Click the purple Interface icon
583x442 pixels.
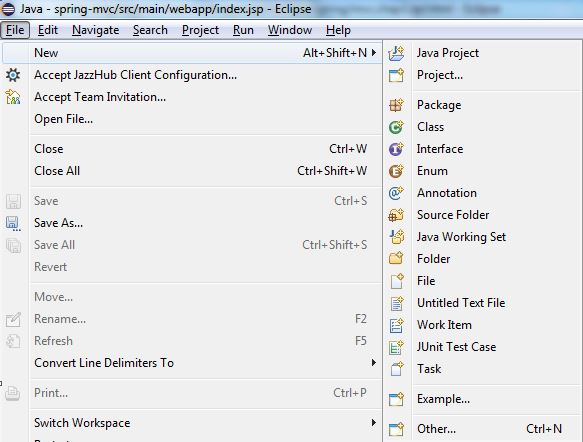[x=396, y=149]
